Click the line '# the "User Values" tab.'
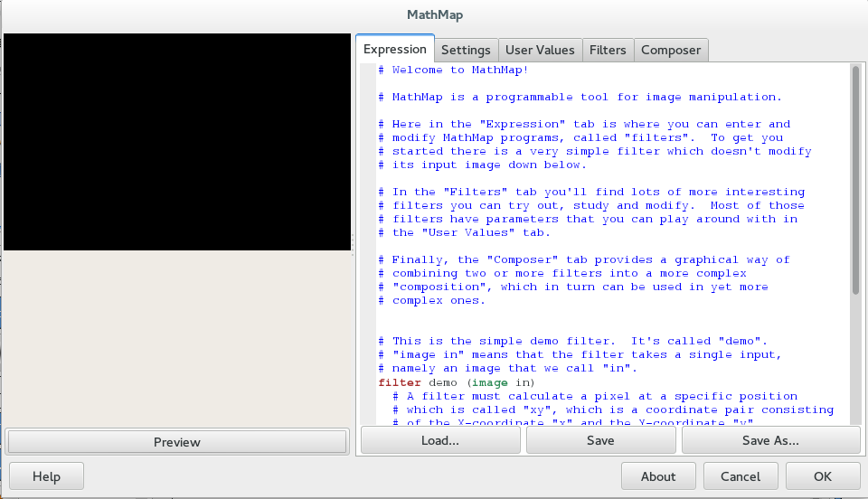Screen dimensions: 868x499 click(464, 232)
